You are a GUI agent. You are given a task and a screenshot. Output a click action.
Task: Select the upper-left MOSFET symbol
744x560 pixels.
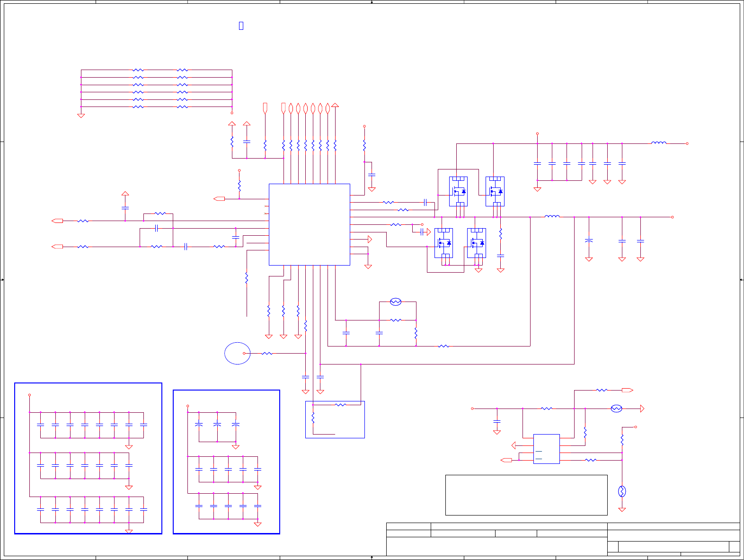pyautogui.click(x=458, y=191)
